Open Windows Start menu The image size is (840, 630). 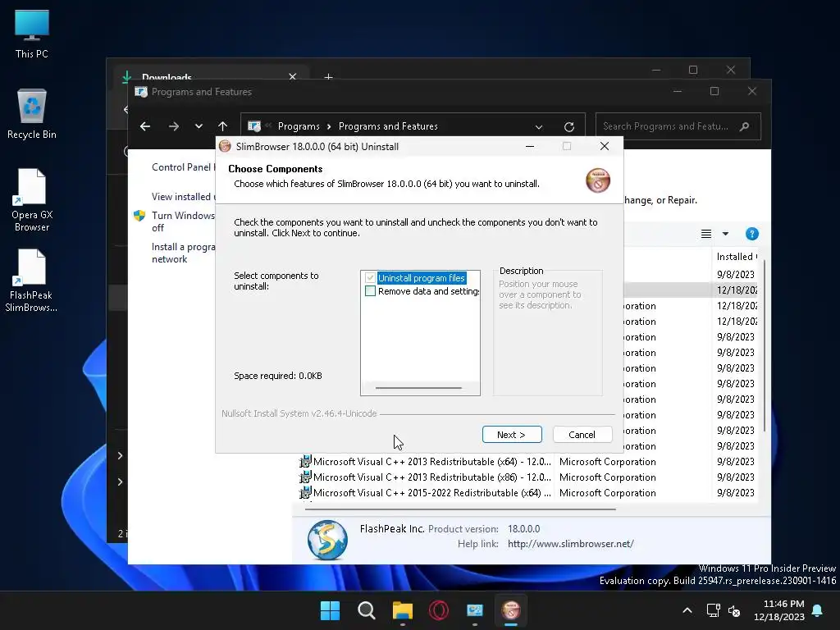tap(330, 610)
